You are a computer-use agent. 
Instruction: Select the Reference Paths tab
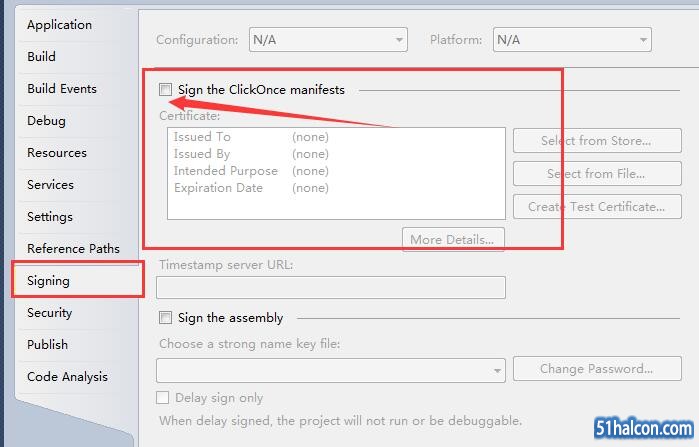coord(73,249)
